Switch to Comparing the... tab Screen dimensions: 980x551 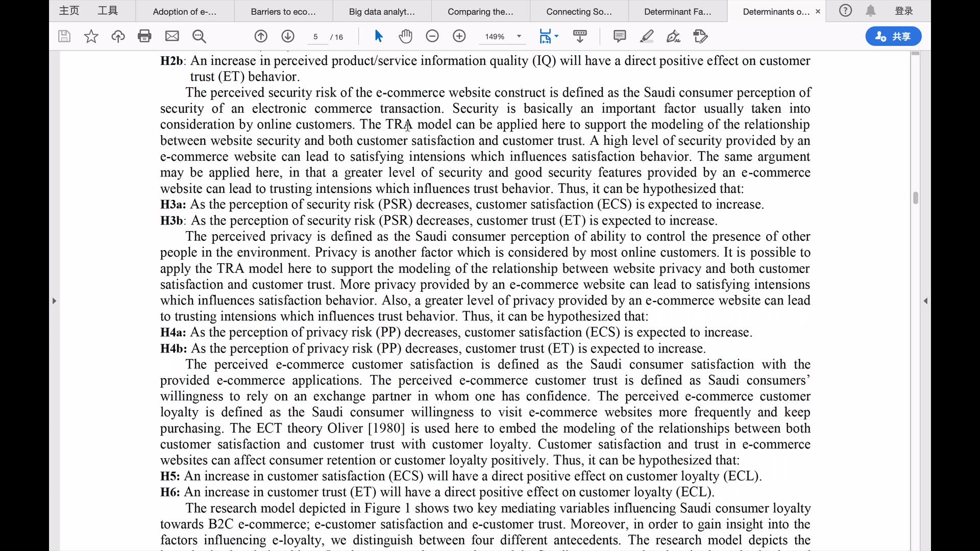point(480,11)
